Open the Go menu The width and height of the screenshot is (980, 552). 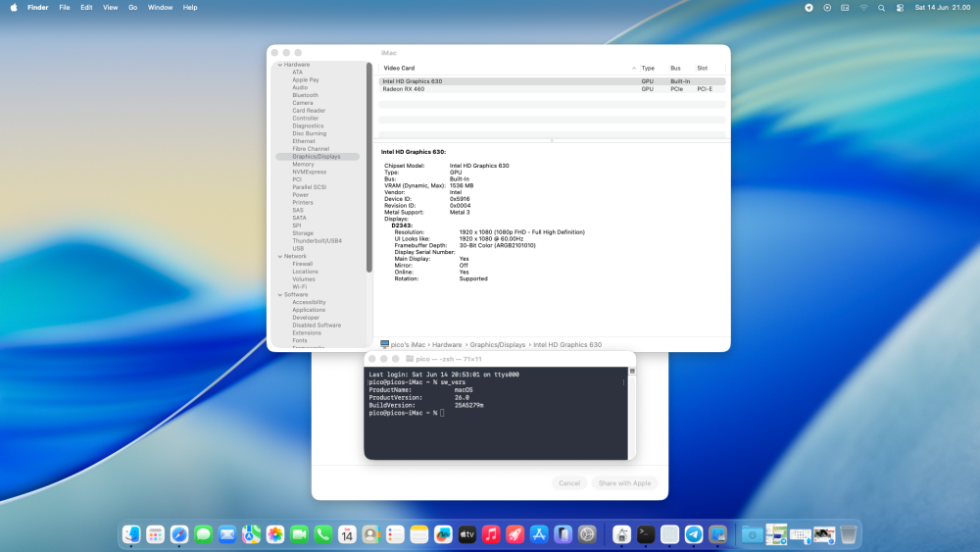pyautogui.click(x=132, y=8)
